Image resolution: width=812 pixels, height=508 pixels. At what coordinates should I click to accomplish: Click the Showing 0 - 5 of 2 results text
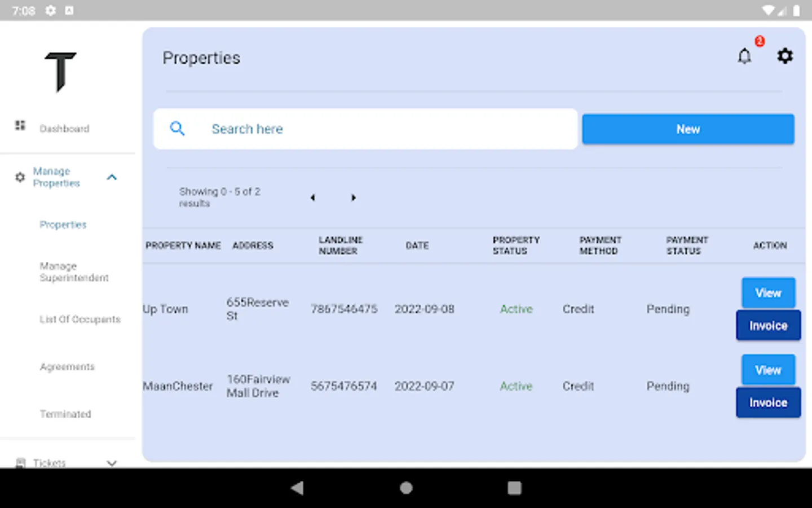point(220,198)
